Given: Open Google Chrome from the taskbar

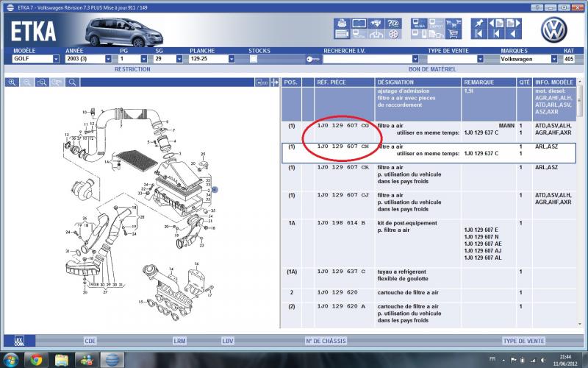Looking at the screenshot, I should pyautogui.click(x=36, y=360).
